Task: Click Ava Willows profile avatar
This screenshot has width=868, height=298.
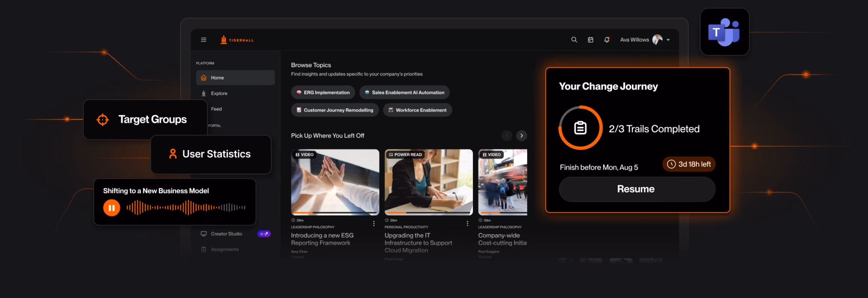Action: (x=657, y=40)
